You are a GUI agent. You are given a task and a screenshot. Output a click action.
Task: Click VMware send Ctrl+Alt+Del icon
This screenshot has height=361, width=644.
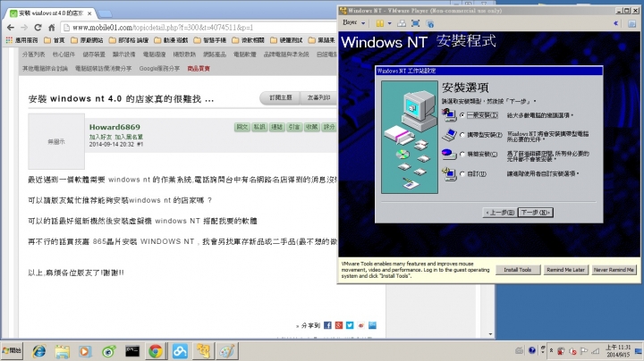(x=402, y=23)
